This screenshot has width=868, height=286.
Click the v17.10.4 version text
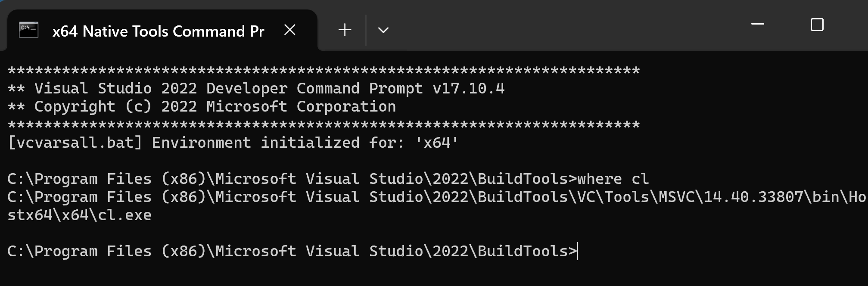(469, 88)
